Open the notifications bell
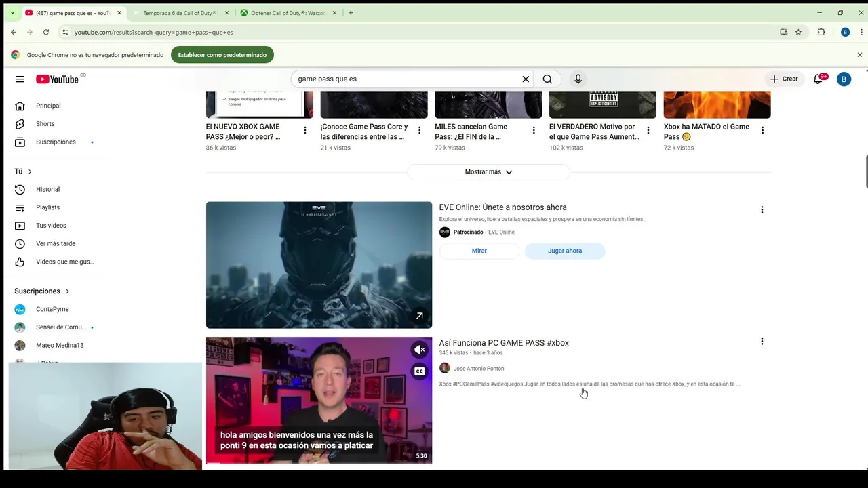This screenshot has width=868, height=488. pyautogui.click(x=818, y=79)
